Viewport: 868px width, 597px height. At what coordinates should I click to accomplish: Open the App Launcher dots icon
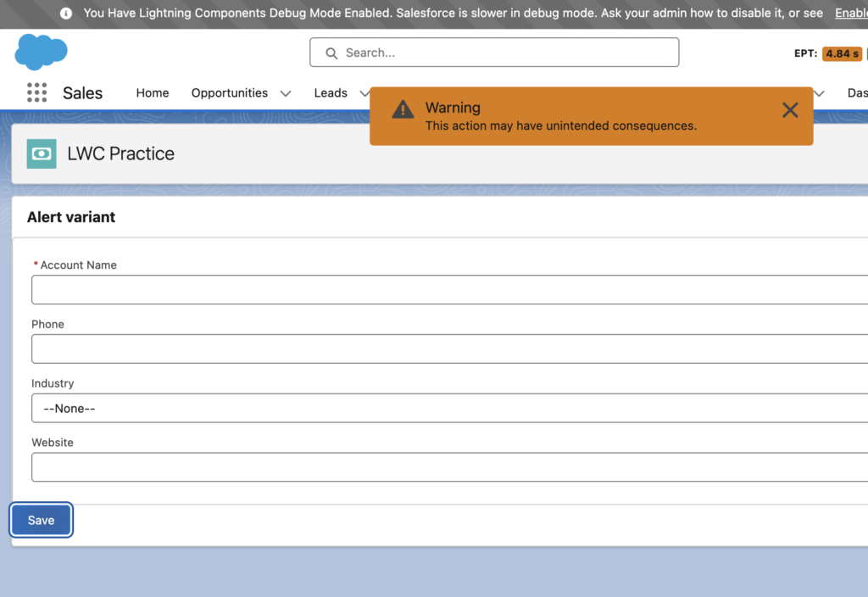pyautogui.click(x=36, y=92)
